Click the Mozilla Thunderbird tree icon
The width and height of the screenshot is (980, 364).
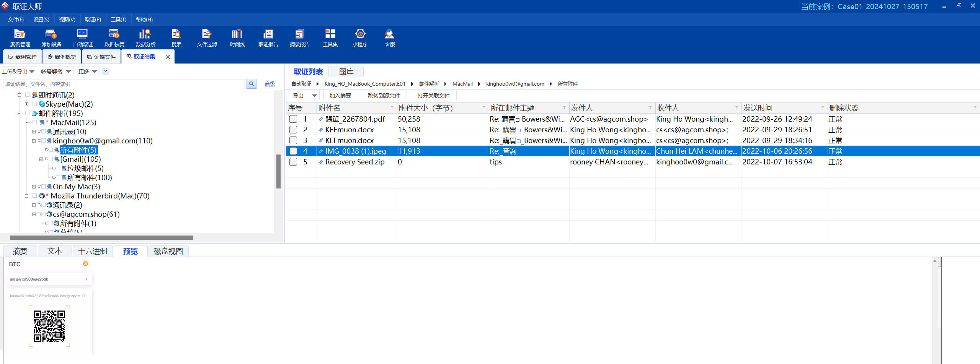point(42,196)
